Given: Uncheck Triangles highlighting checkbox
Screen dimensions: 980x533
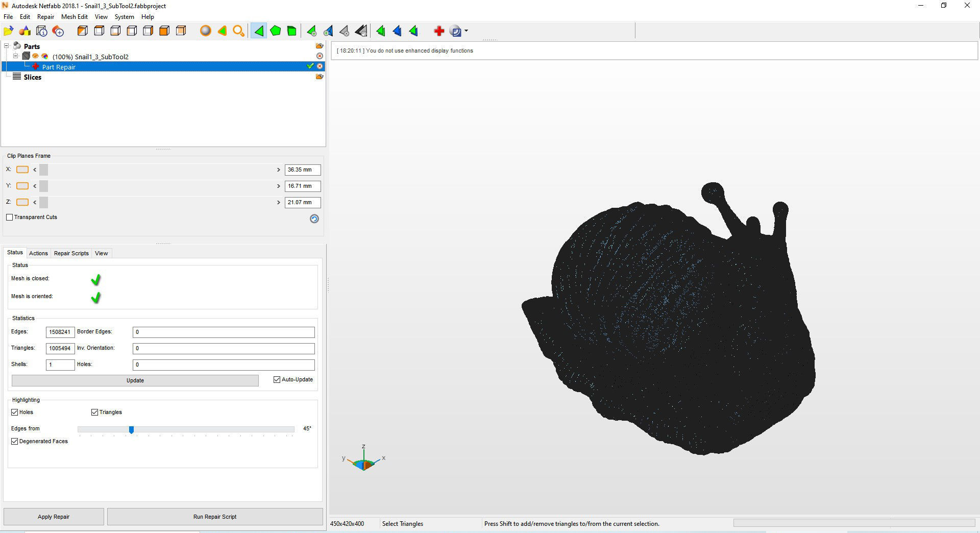Looking at the screenshot, I should (x=94, y=412).
